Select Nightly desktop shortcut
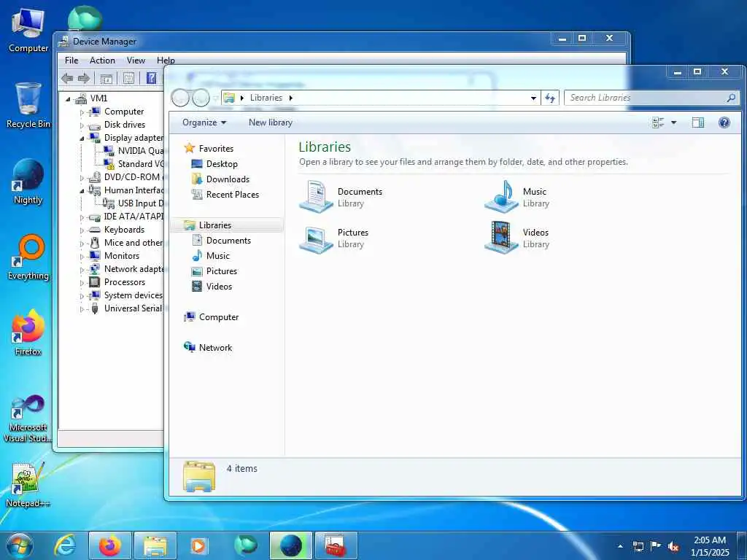The width and height of the screenshot is (747, 560). pos(28,182)
